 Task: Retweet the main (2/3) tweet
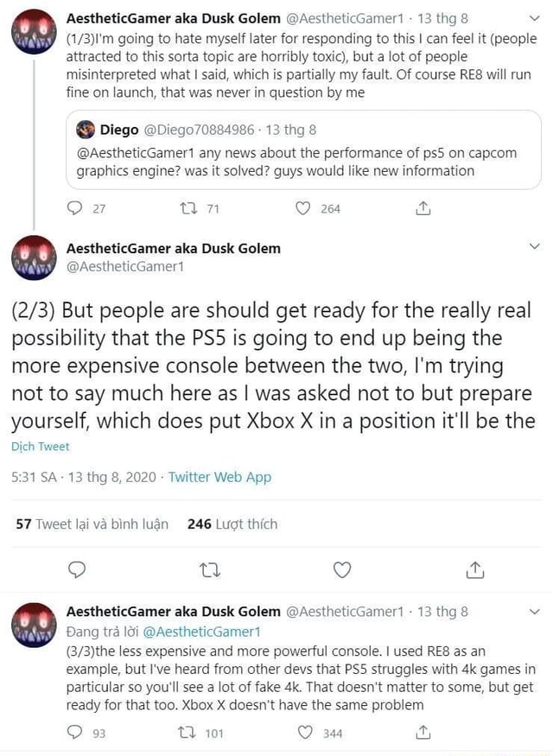click(x=210, y=569)
